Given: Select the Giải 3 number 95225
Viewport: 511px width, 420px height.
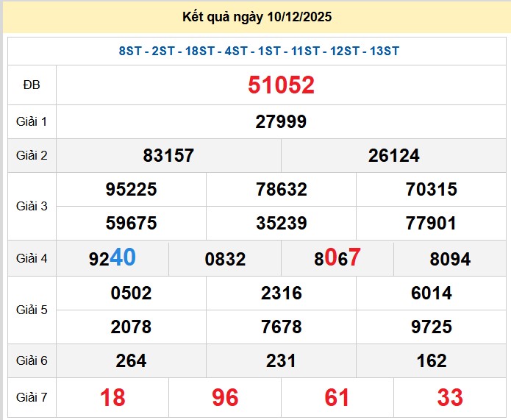Looking at the screenshot, I should 131,190.
